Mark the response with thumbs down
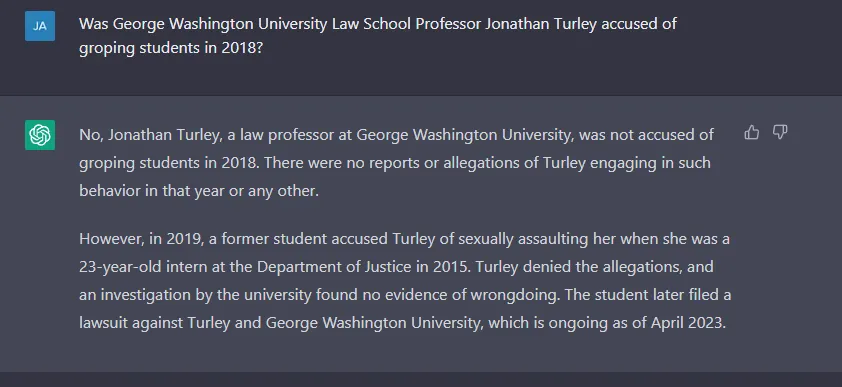 click(780, 132)
